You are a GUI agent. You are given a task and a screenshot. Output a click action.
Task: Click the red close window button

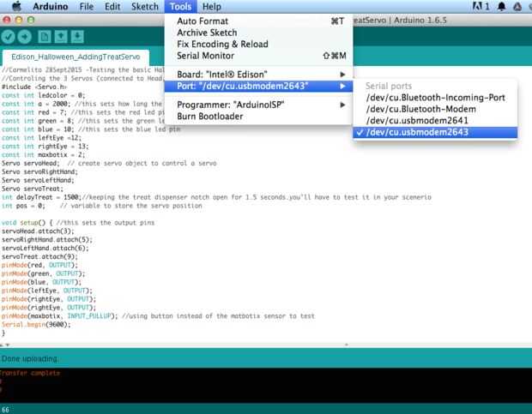[7, 20]
